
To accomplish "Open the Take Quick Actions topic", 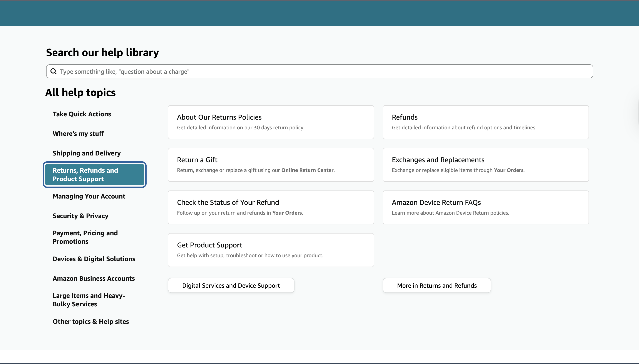I will coord(82,114).
